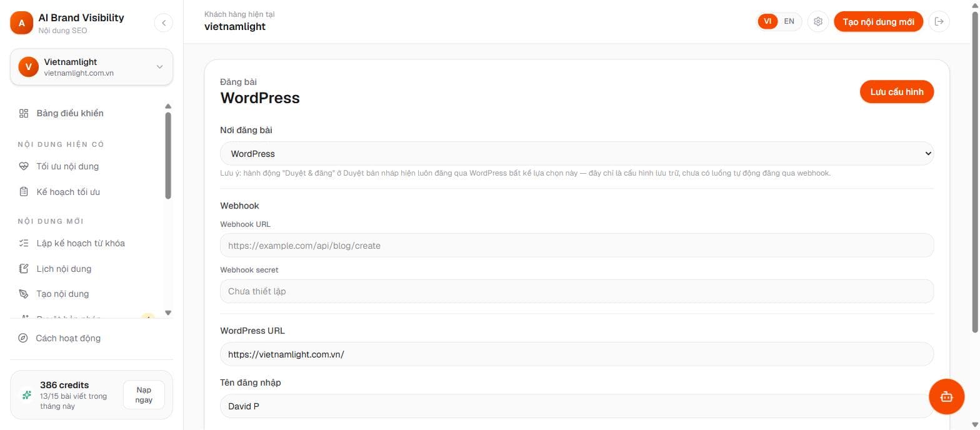Viewport: 980px width, 430px height.
Task: Click Lưu cấu hình save button
Action: coord(897,92)
